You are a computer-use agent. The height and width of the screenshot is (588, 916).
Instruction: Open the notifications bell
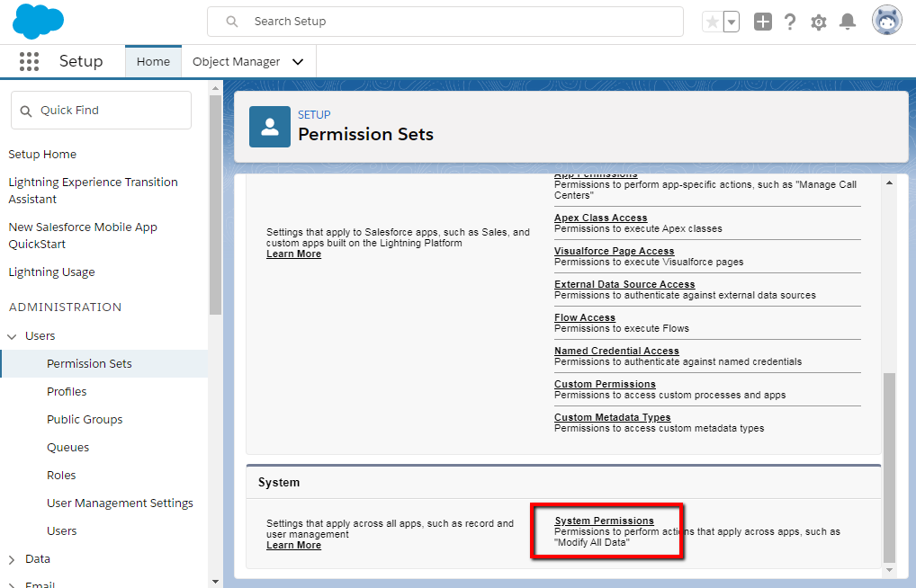point(847,22)
